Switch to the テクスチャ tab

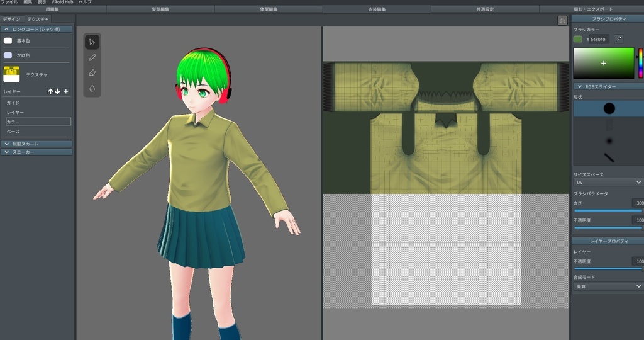point(38,19)
